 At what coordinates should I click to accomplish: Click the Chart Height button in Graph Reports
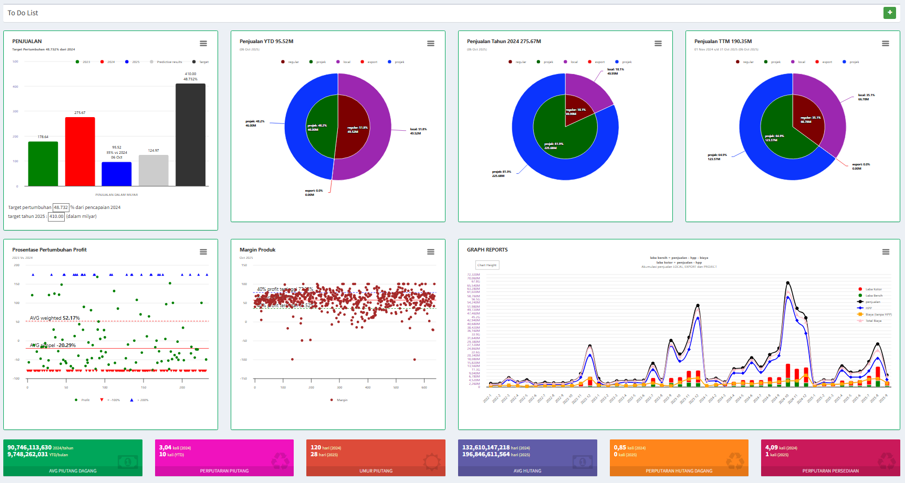coord(487,266)
